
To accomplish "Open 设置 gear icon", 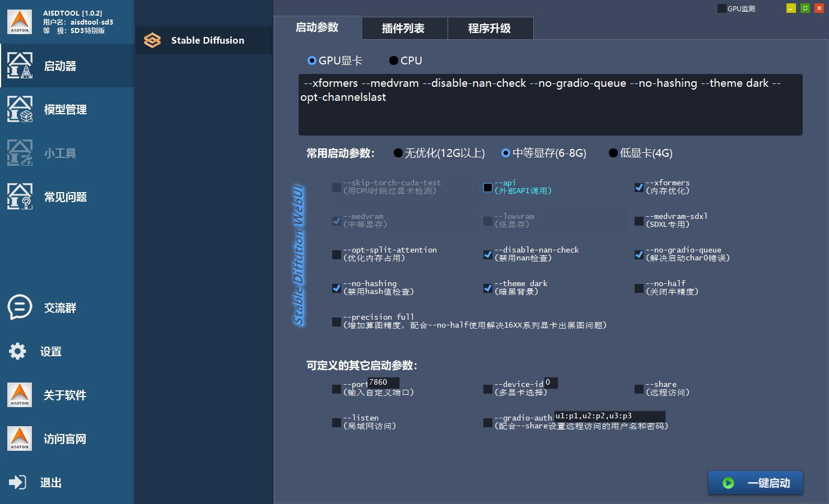I will tap(18, 351).
